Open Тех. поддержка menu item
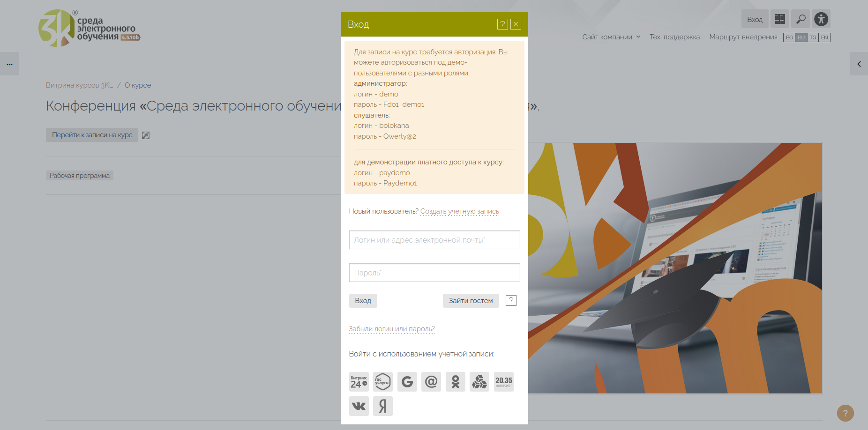The height and width of the screenshot is (430, 868). point(674,37)
